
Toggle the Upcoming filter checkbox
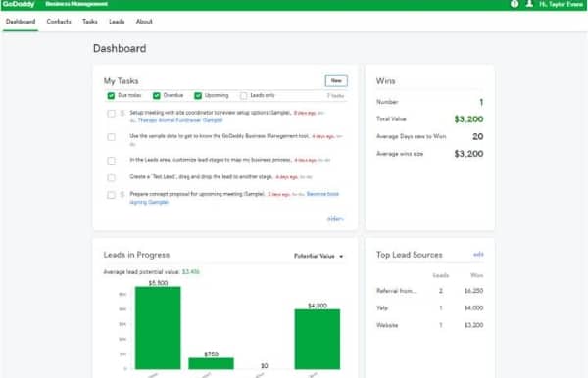pyautogui.click(x=198, y=96)
